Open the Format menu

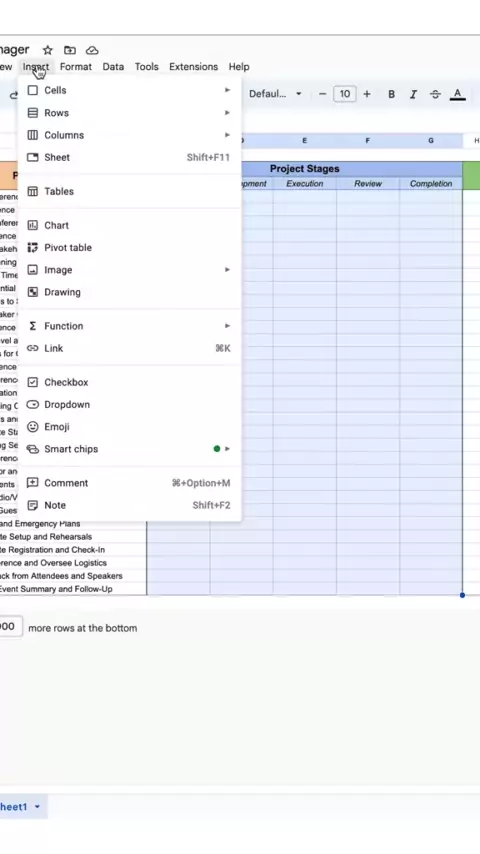[76, 66]
